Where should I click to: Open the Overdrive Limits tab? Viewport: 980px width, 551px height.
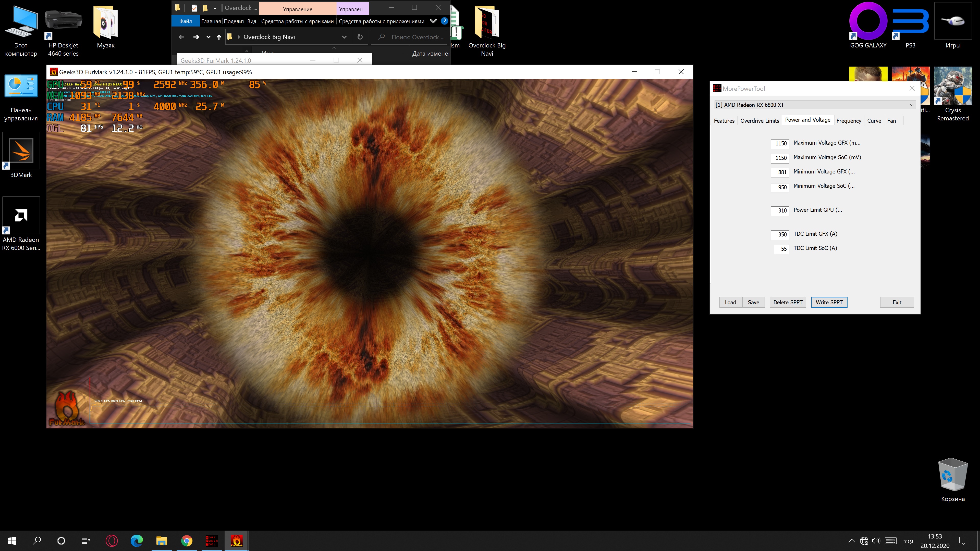coord(759,121)
